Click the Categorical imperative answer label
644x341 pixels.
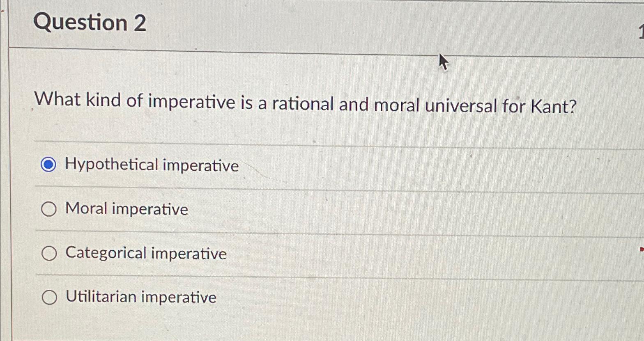[x=145, y=254]
